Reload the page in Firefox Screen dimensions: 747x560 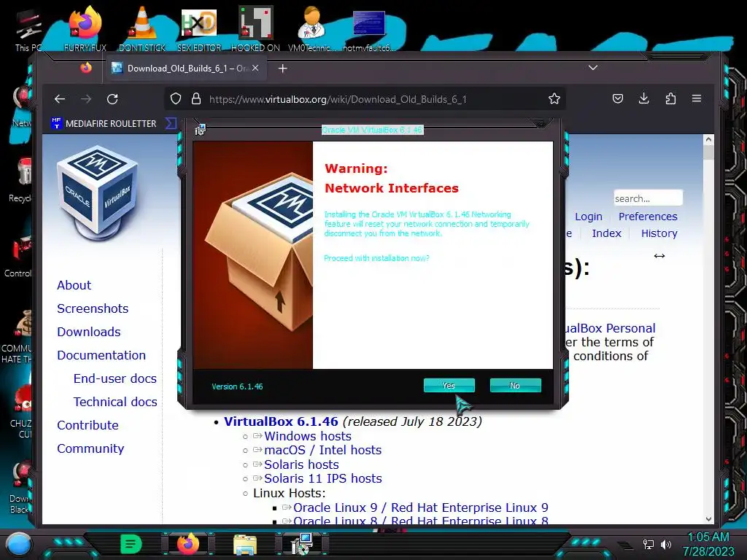[112, 99]
